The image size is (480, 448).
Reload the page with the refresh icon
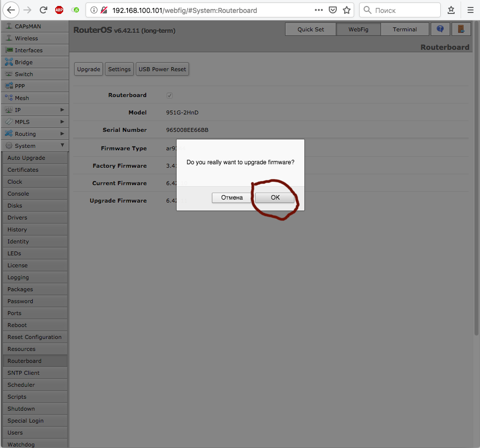pyautogui.click(x=43, y=10)
